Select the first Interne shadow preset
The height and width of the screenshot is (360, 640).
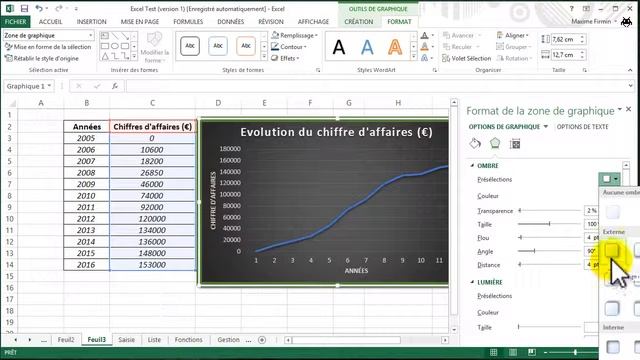pos(613,347)
